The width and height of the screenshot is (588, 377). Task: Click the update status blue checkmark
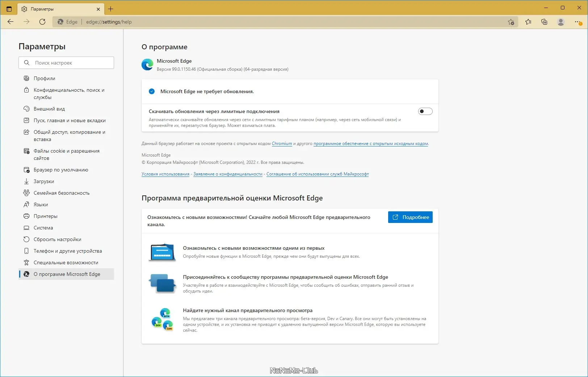click(x=152, y=91)
